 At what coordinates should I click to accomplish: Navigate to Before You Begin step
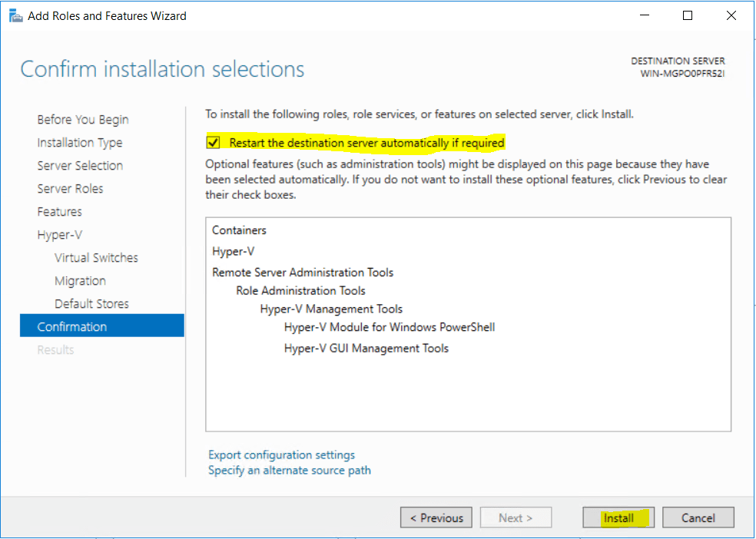click(x=82, y=119)
